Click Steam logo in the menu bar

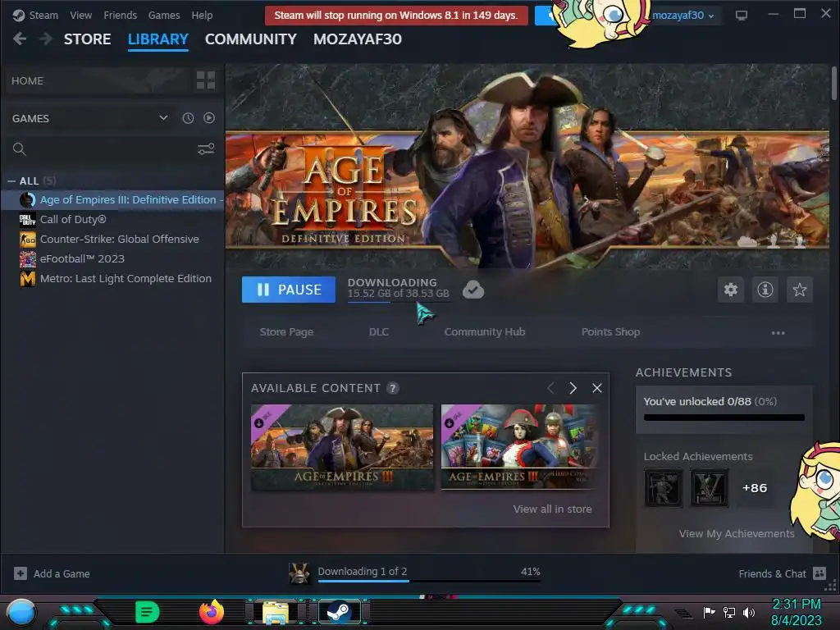19,15
